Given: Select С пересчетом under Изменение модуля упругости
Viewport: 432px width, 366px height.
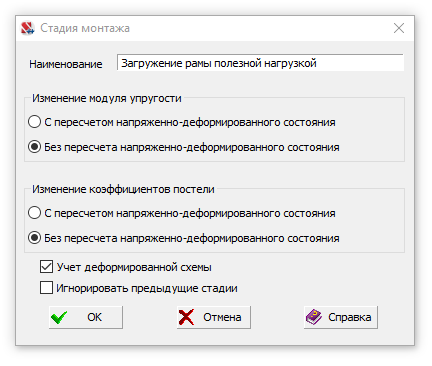Looking at the screenshot, I should (35, 122).
